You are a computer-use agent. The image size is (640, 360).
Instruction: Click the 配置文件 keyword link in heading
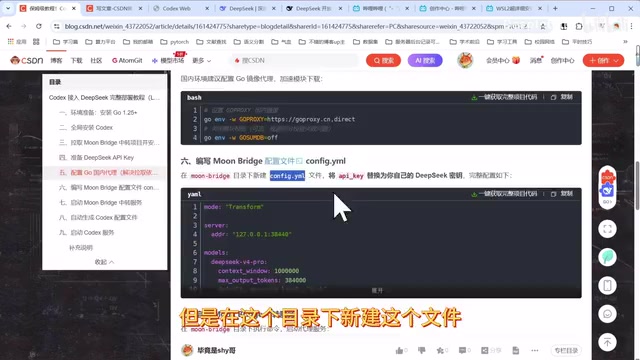pos(284,161)
